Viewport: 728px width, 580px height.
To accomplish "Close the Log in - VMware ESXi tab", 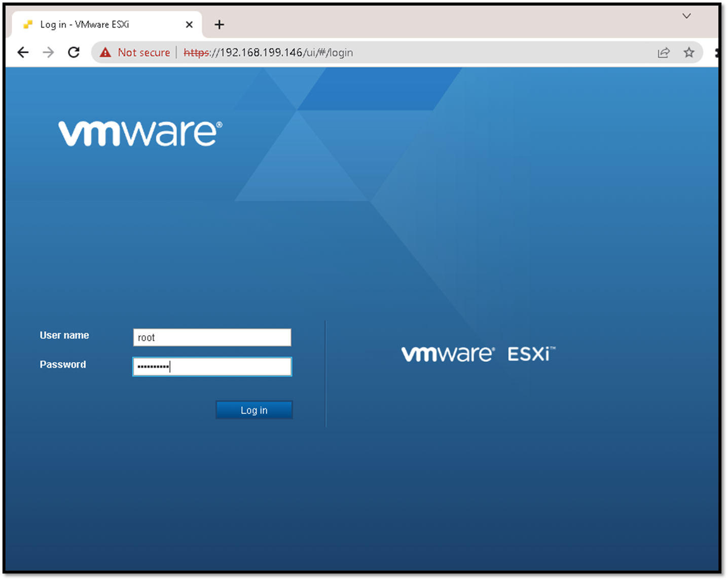I will click(x=189, y=24).
